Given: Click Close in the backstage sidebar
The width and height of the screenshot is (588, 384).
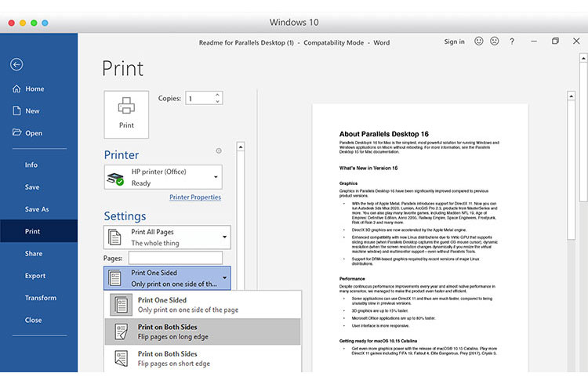Looking at the screenshot, I should pyautogui.click(x=33, y=320).
